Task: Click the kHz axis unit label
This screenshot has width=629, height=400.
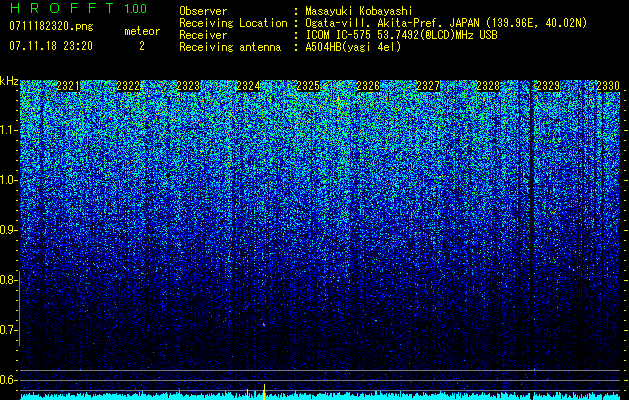Action: coord(9,81)
